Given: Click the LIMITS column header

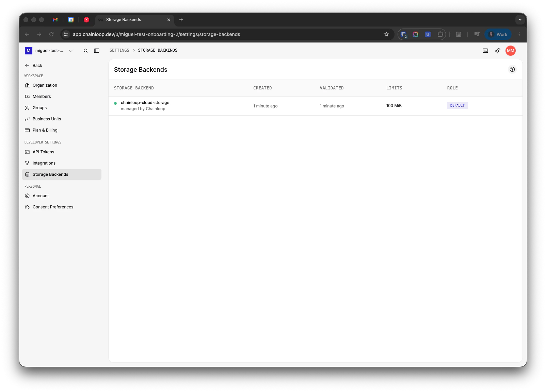Looking at the screenshot, I should (x=394, y=88).
